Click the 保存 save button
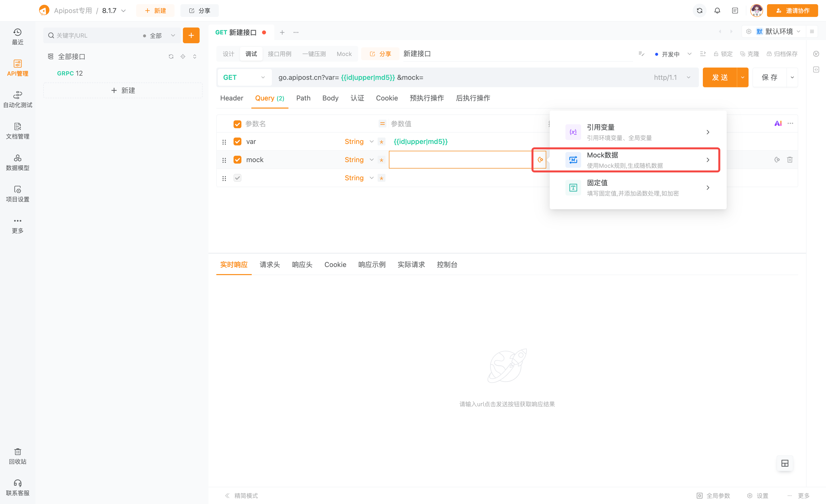Viewport: 826px width, 504px height. click(769, 77)
